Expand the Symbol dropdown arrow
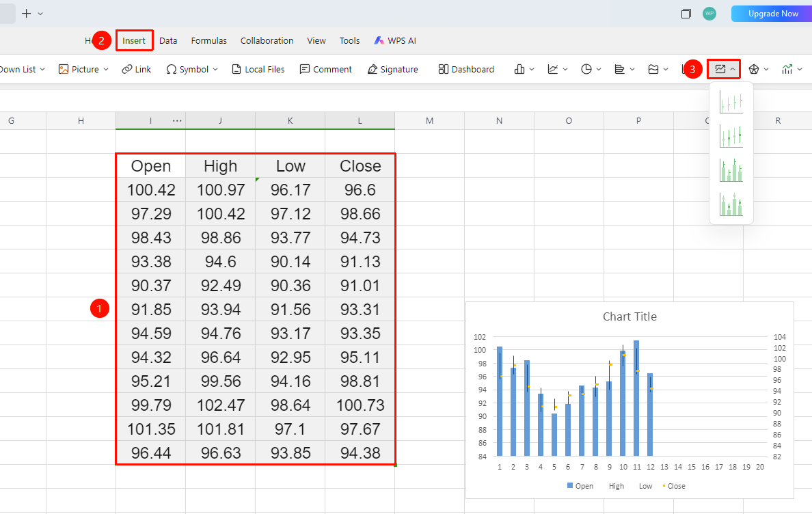The height and width of the screenshot is (514, 812). click(x=215, y=69)
